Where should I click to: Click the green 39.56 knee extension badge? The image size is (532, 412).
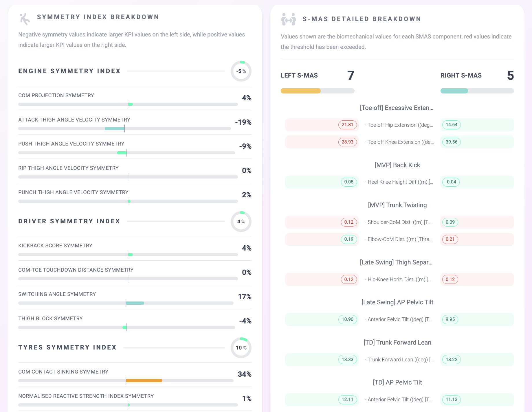coord(452,142)
